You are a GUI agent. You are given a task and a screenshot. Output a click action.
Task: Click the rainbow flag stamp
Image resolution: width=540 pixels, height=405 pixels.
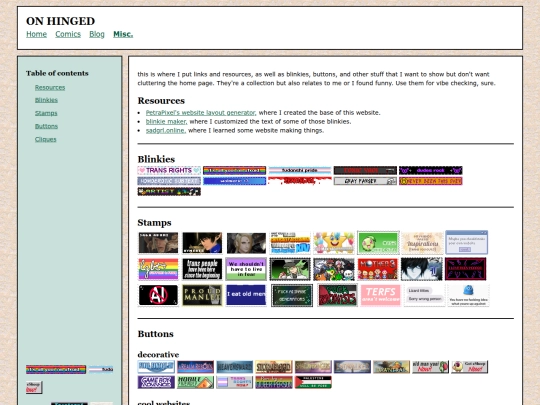[x=158, y=269]
